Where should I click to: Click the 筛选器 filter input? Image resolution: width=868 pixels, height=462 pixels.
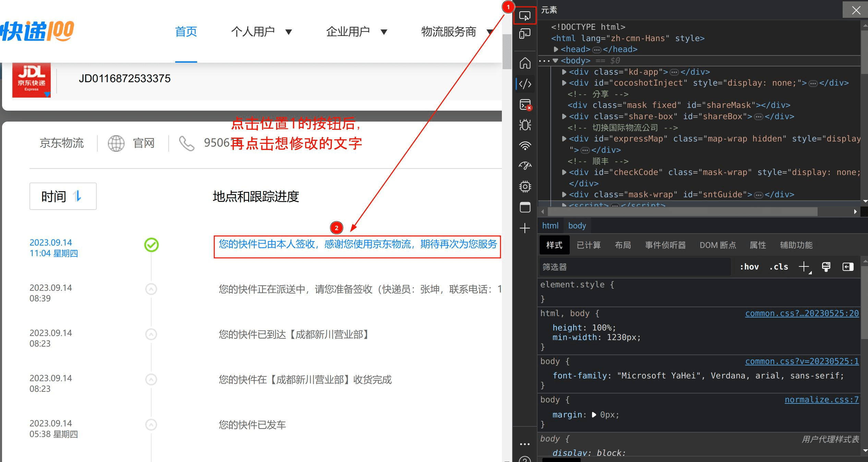635,267
